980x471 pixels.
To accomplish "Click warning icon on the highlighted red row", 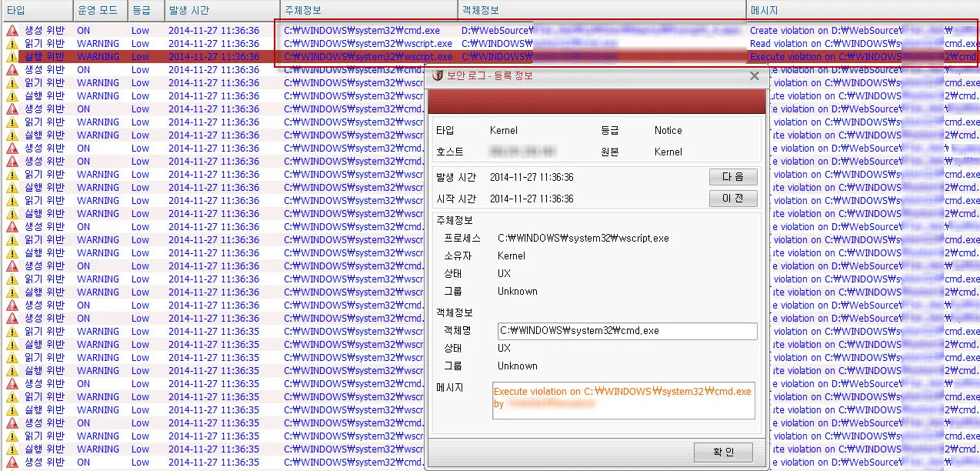I will coord(12,57).
